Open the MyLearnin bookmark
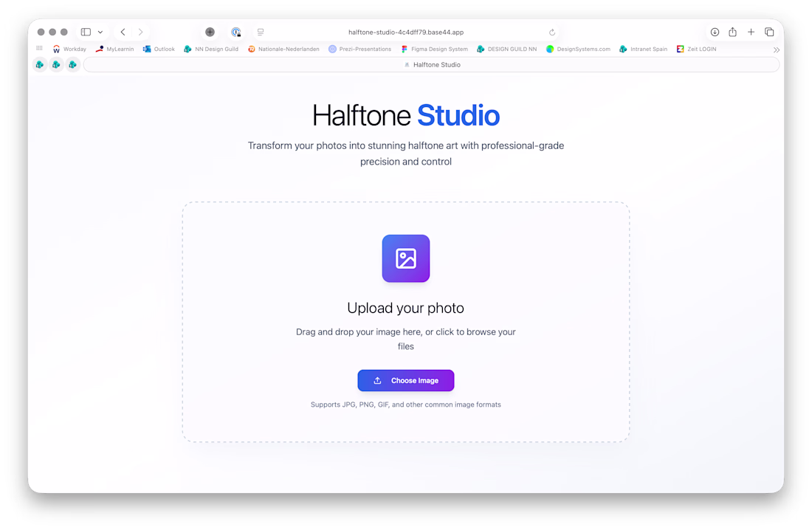812x530 pixels. (114, 49)
